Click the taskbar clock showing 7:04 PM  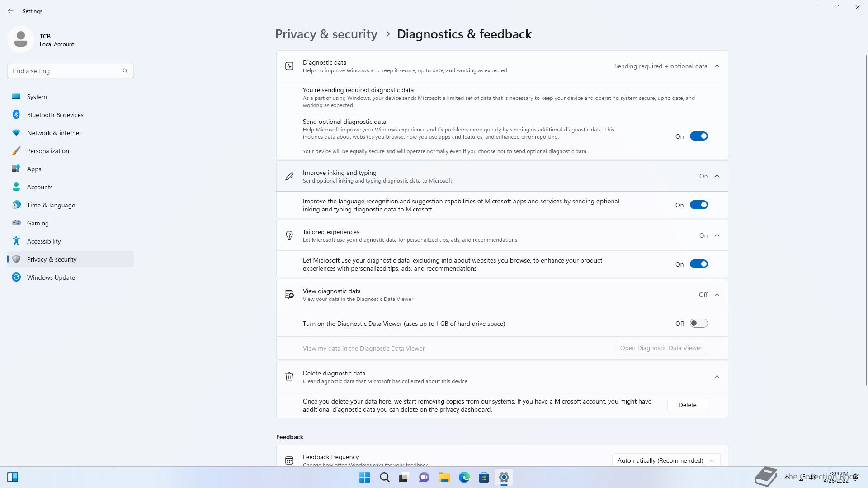click(x=837, y=477)
